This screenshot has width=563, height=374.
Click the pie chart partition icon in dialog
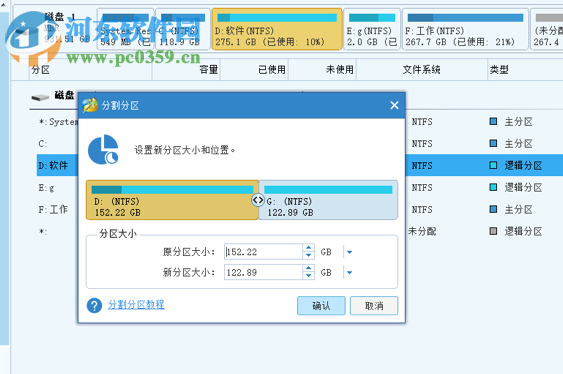click(103, 150)
